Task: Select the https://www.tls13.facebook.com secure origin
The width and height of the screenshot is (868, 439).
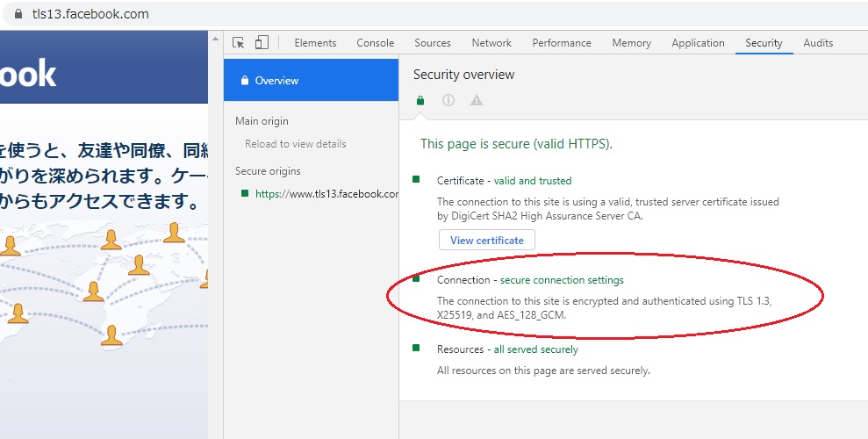Action: click(326, 194)
